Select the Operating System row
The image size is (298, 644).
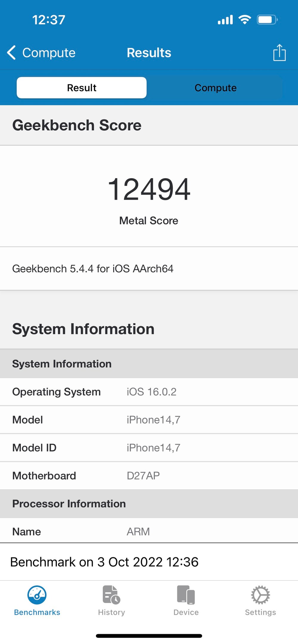tap(149, 392)
